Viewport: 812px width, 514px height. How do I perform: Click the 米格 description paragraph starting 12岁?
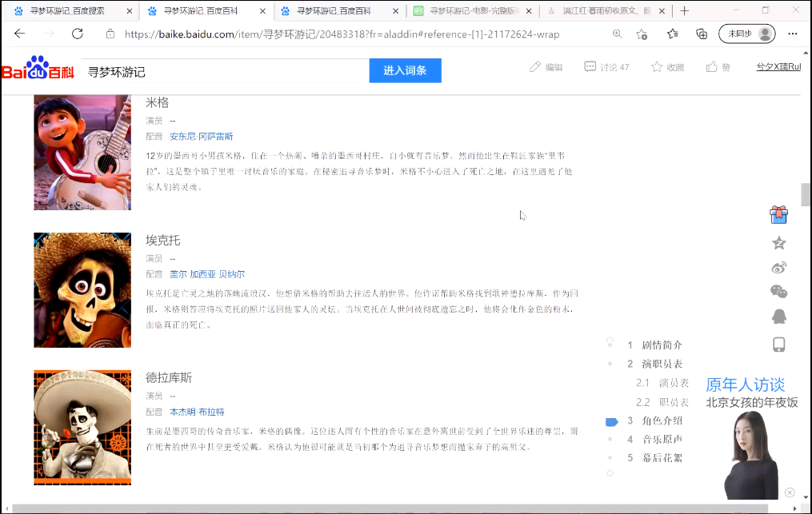359,171
